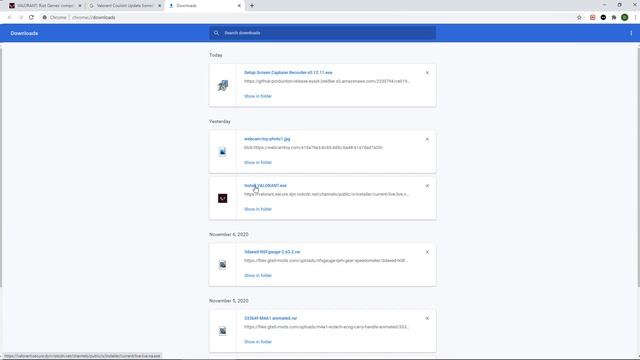Image resolution: width=640 pixels, height=360 pixels.
Task: Bookmark this page with the star icon
Action: tap(579, 18)
